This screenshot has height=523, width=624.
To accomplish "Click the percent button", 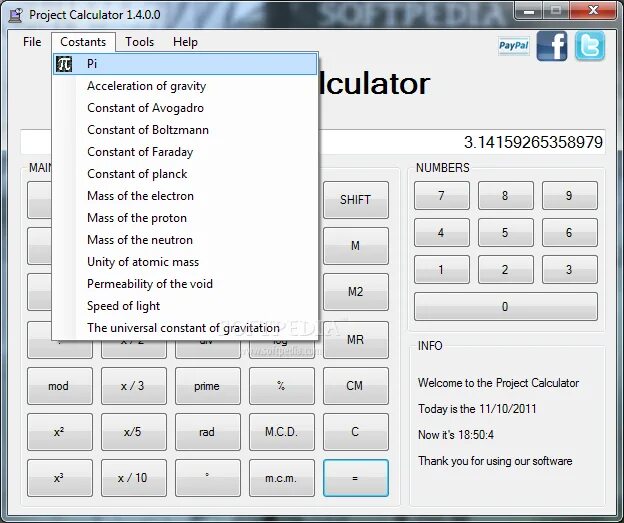I will pyautogui.click(x=282, y=386).
